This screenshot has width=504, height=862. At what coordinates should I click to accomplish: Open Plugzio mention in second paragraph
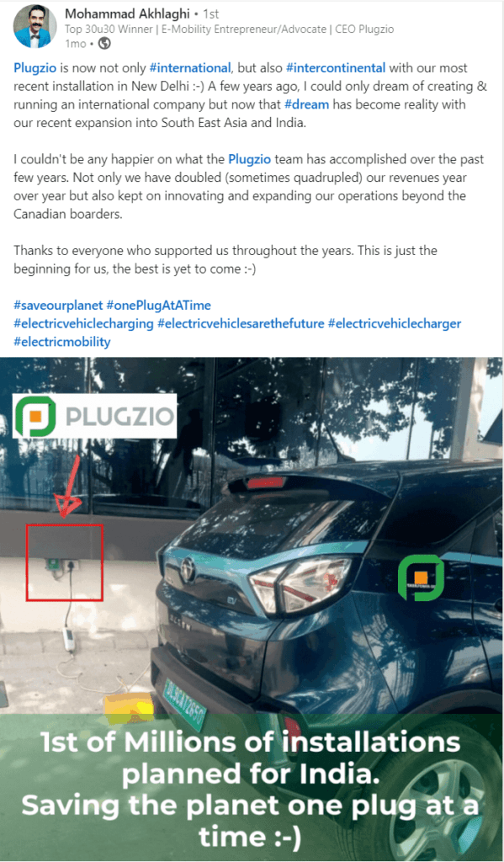(250, 159)
